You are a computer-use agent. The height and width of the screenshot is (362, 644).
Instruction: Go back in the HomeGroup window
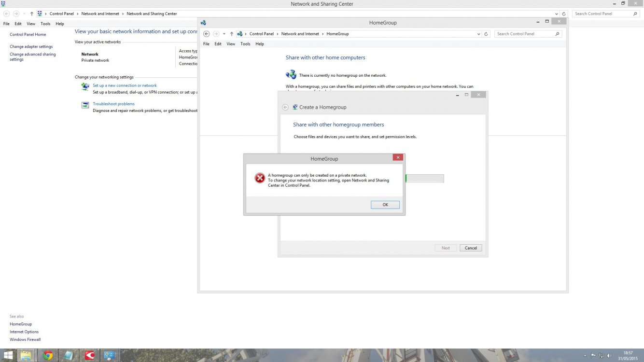pos(207,34)
